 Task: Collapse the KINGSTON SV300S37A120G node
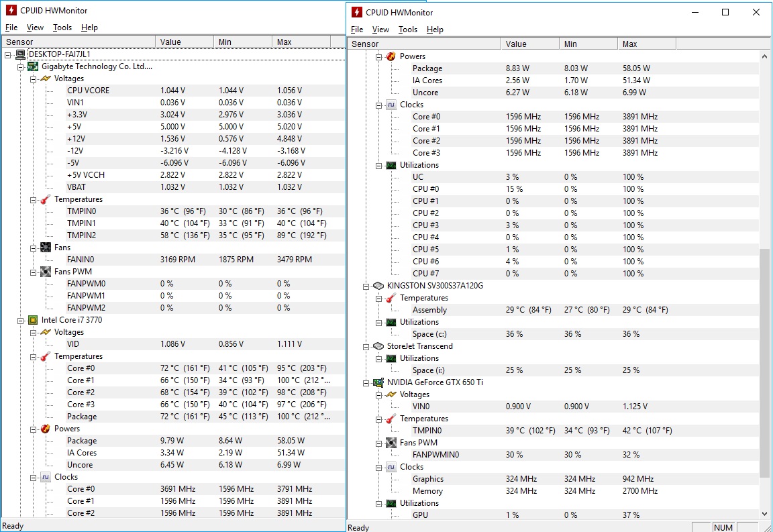366,286
